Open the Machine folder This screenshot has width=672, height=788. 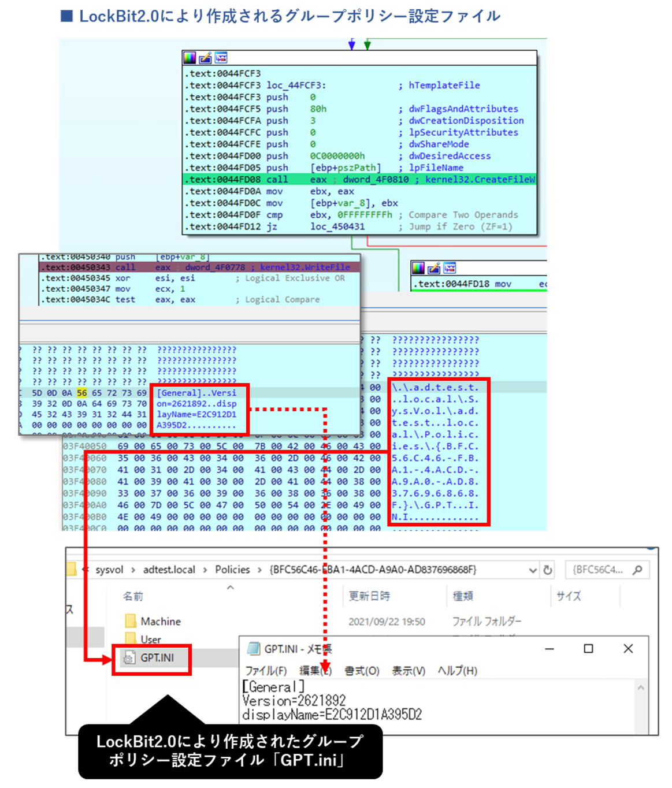point(160,622)
